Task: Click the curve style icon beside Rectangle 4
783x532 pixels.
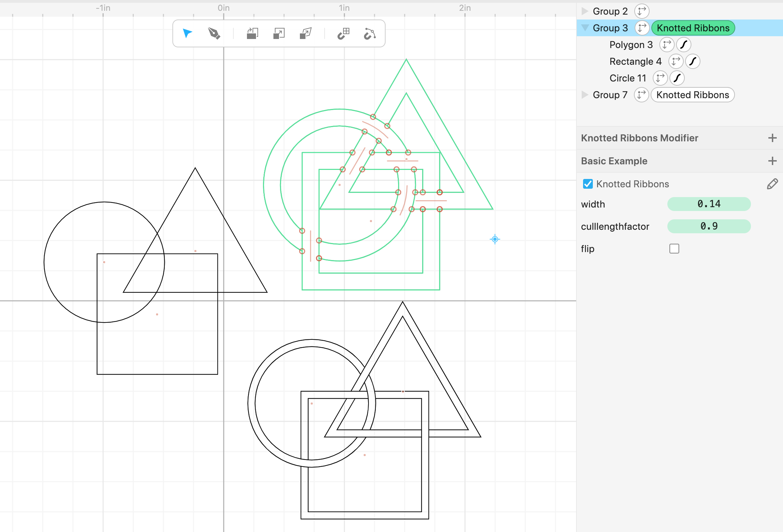Action: point(693,61)
